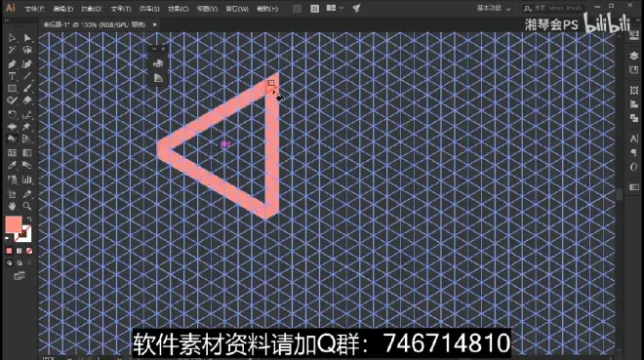Select the Selection tool (black arrow)
Image resolution: width=644 pixels, height=360 pixels.
point(12,38)
